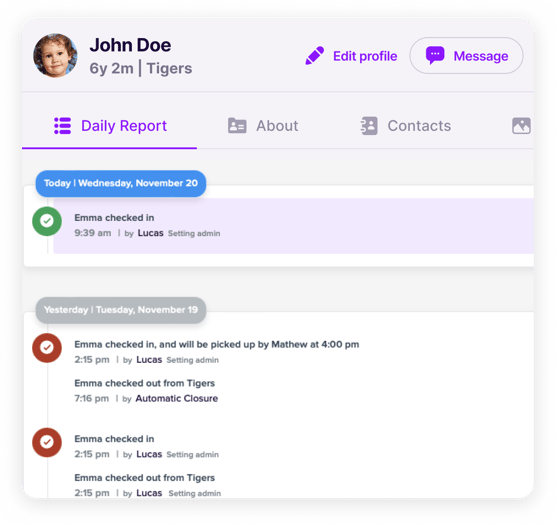Click the chat bubble icon in the Message button

pos(435,55)
